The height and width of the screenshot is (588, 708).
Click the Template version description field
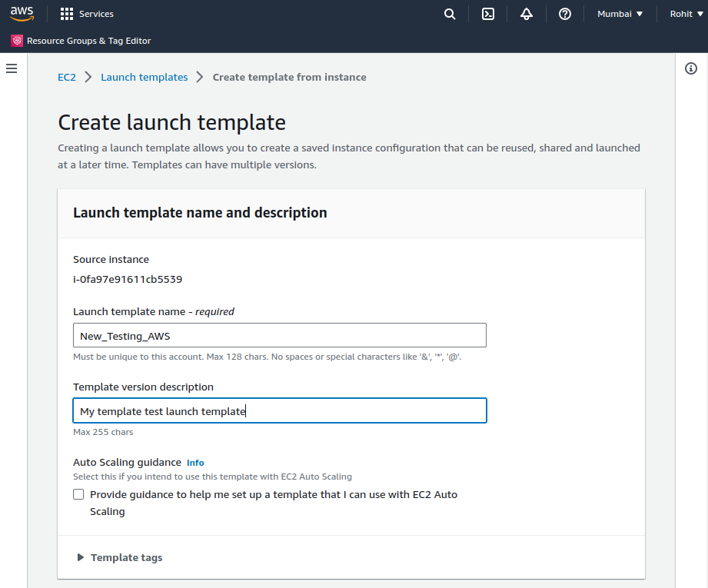click(x=280, y=410)
